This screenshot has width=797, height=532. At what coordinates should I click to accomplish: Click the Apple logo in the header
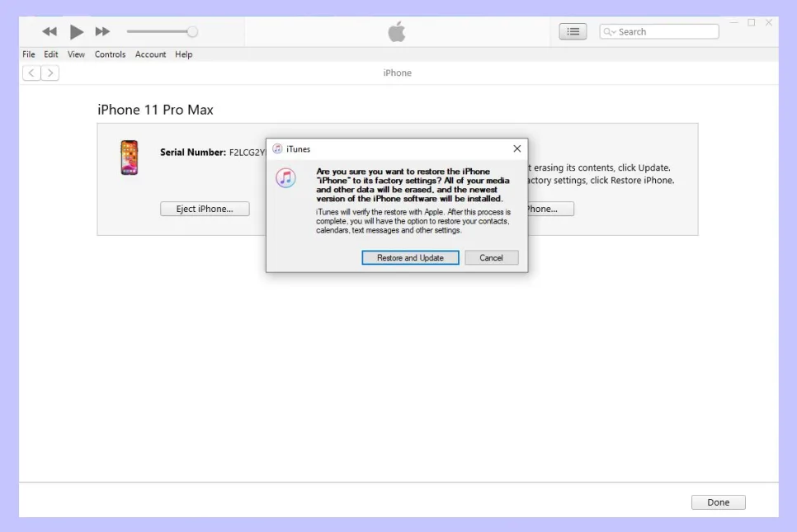[397, 31]
